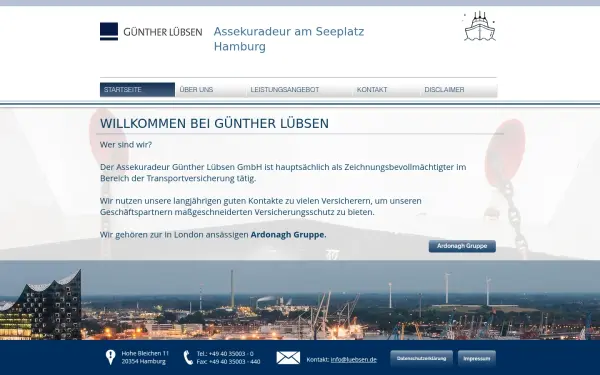Click the telephone handset icon

188,357
